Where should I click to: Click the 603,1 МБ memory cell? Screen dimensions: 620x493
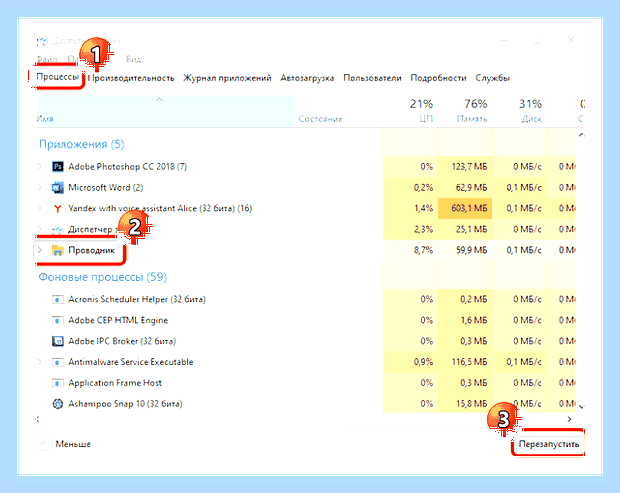click(x=465, y=208)
